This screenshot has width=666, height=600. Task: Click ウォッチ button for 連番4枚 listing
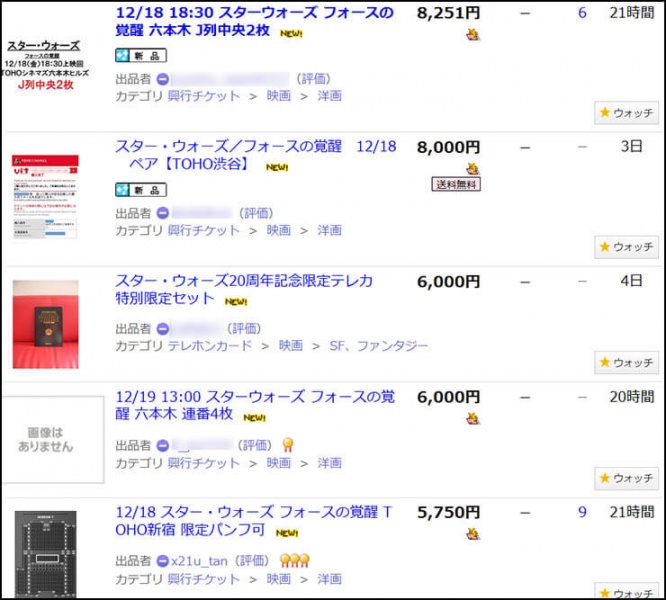(626, 478)
